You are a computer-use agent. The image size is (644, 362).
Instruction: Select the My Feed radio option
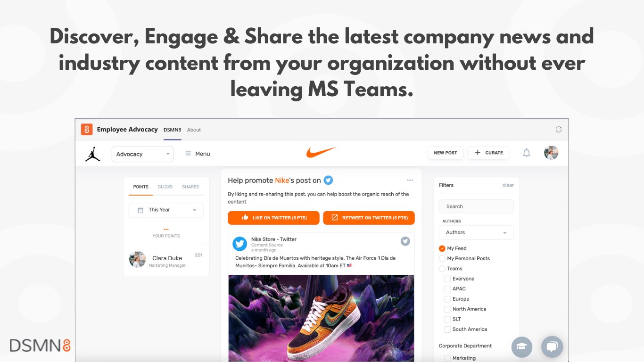442,248
